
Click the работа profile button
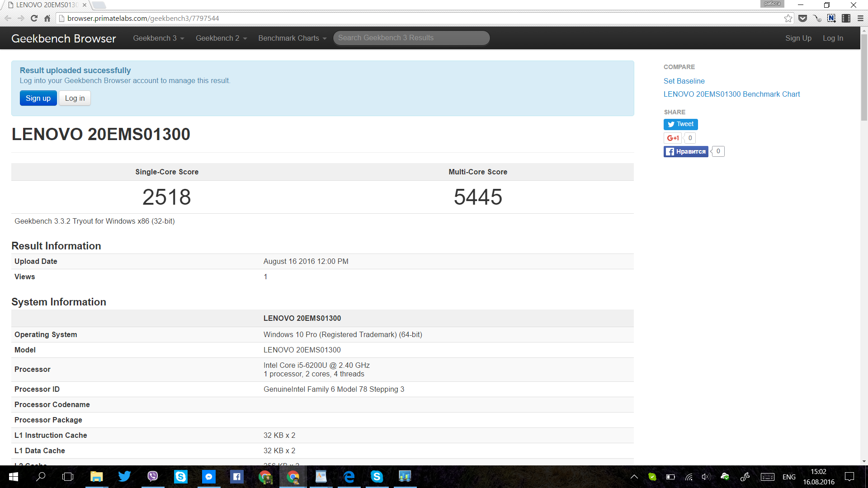pyautogui.click(x=772, y=4)
